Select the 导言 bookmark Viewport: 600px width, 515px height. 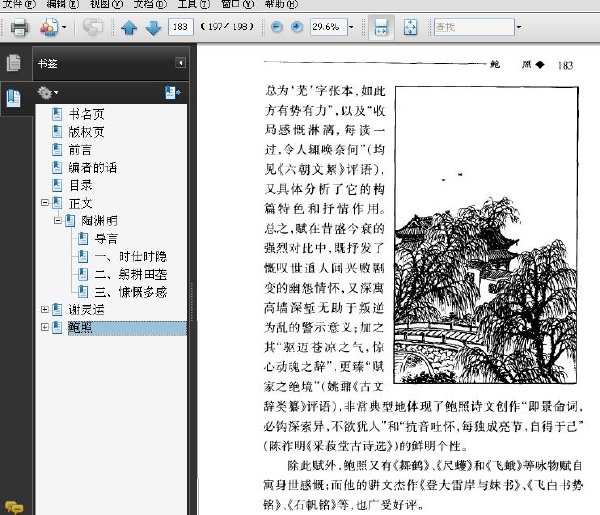[x=106, y=239]
